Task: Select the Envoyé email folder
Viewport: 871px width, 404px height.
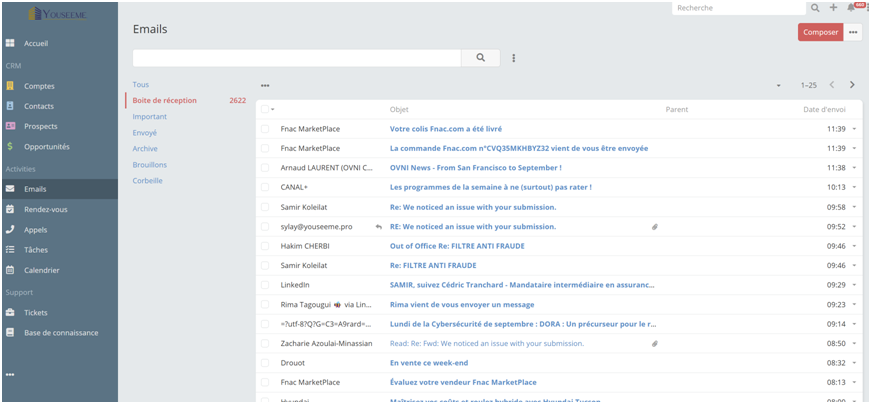Action: coord(145,132)
